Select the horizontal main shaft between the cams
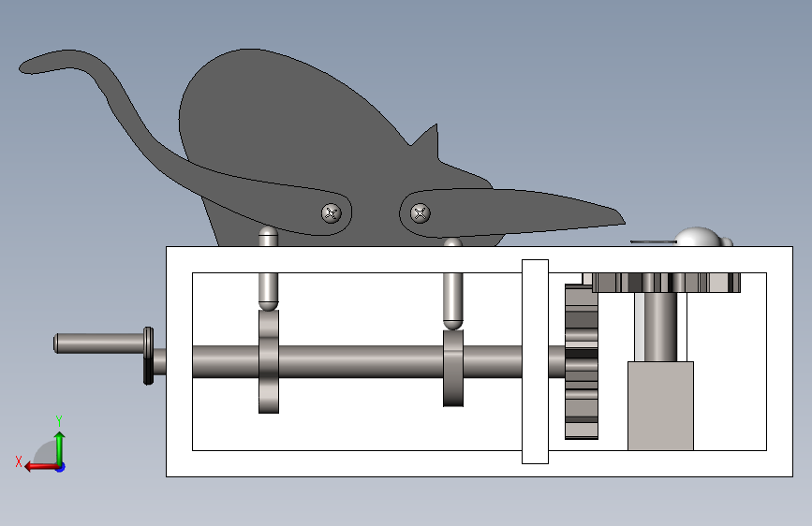Screen dimensions: 812x526 (x=361, y=361)
